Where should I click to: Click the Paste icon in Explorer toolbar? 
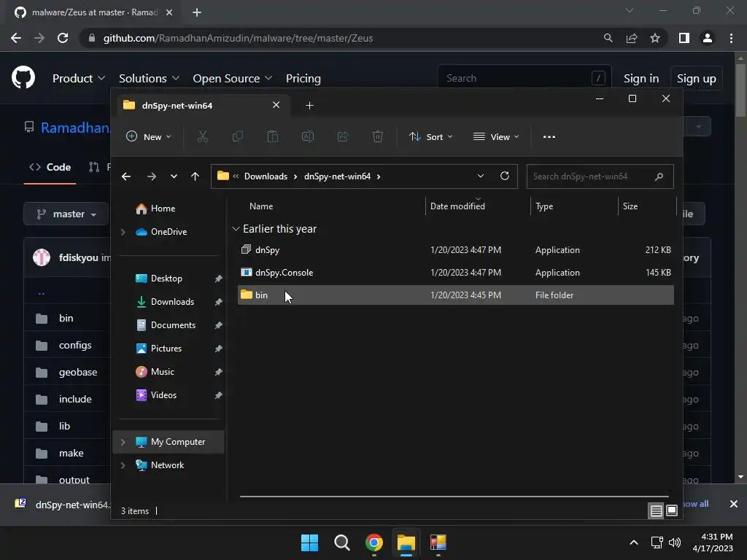[x=273, y=136]
